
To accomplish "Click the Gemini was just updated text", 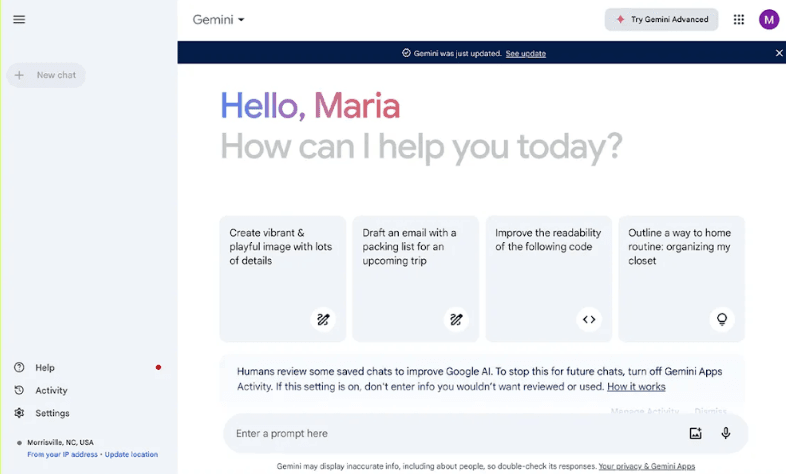I will 457,53.
